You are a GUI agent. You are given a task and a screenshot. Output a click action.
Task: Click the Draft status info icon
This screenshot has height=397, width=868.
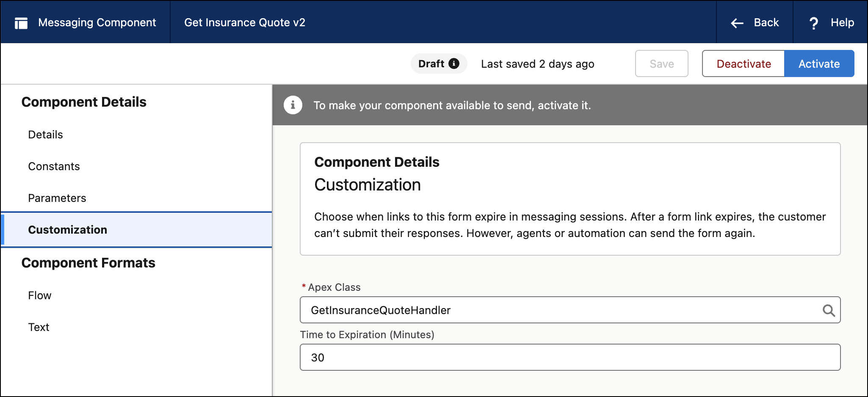(454, 63)
